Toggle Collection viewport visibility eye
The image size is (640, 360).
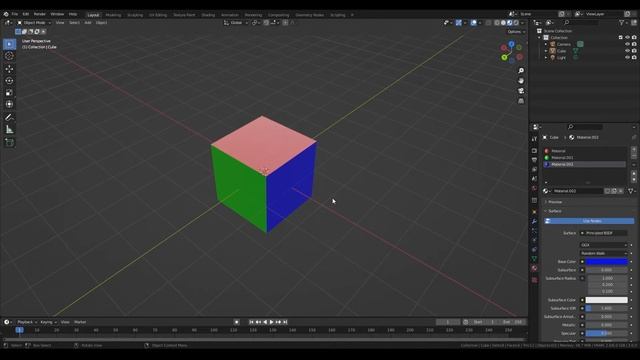click(x=627, y=38)
